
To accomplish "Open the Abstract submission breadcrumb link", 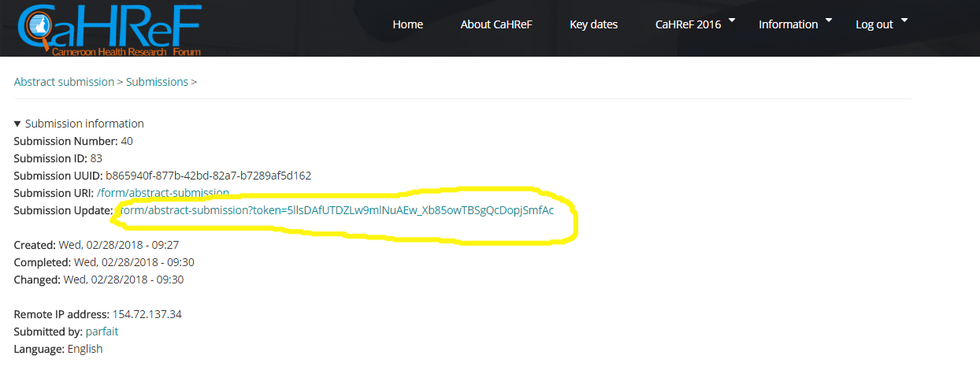I will tap(64, 82).
